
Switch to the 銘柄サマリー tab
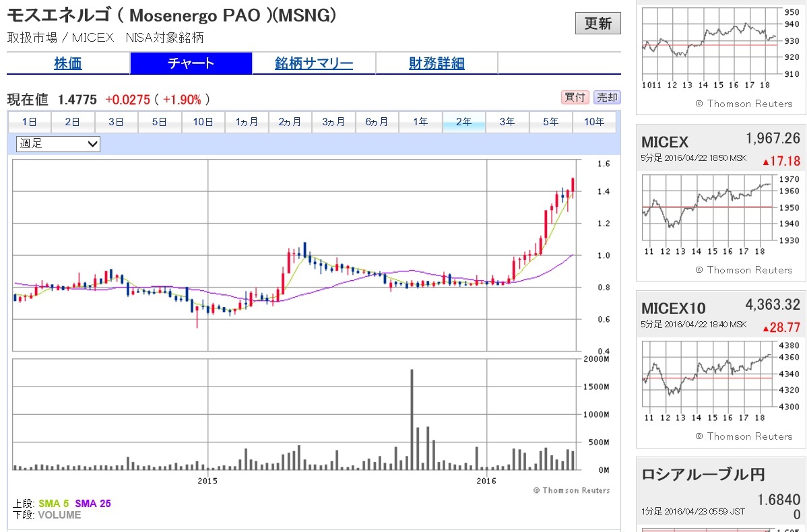[x=314, y=63]
